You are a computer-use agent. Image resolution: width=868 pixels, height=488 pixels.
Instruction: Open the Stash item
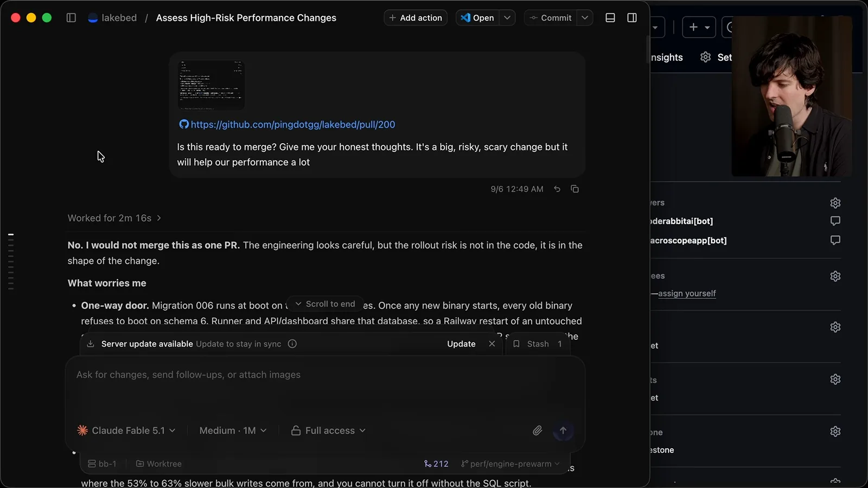pyautogui.click(x=538, y=344)
